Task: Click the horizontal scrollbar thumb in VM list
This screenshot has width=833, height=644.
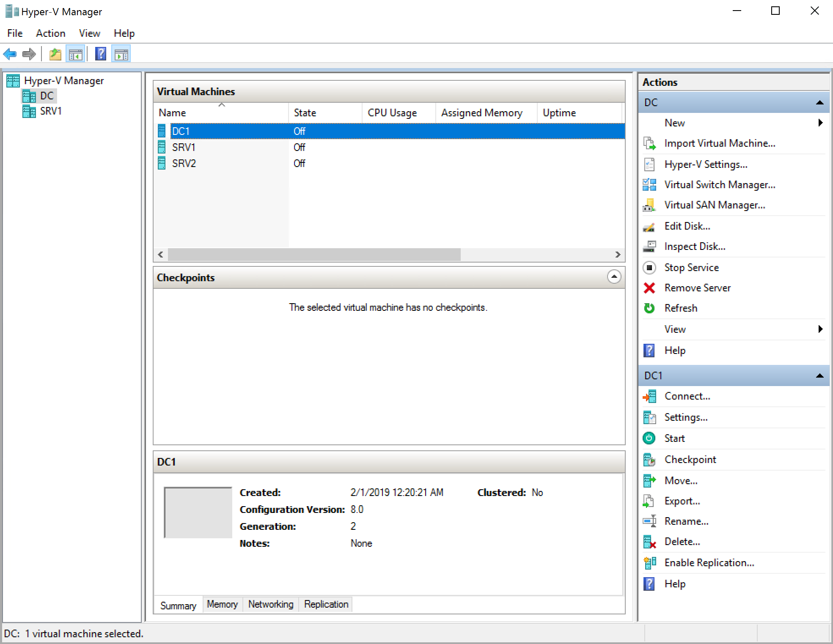Action: (x=314, y=255)
